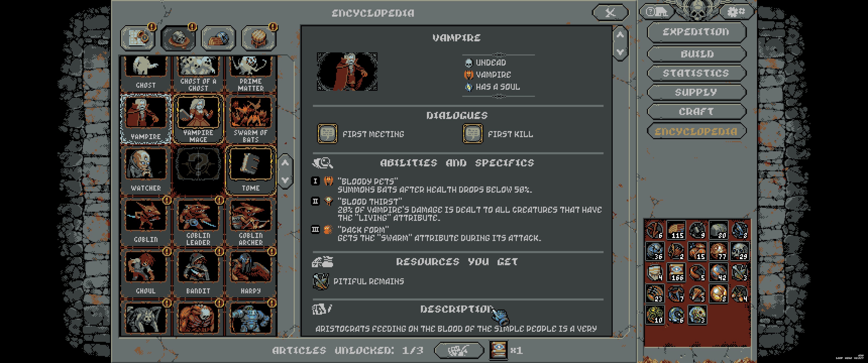Click the First Meeting dialogue icon

click(327, 134)
